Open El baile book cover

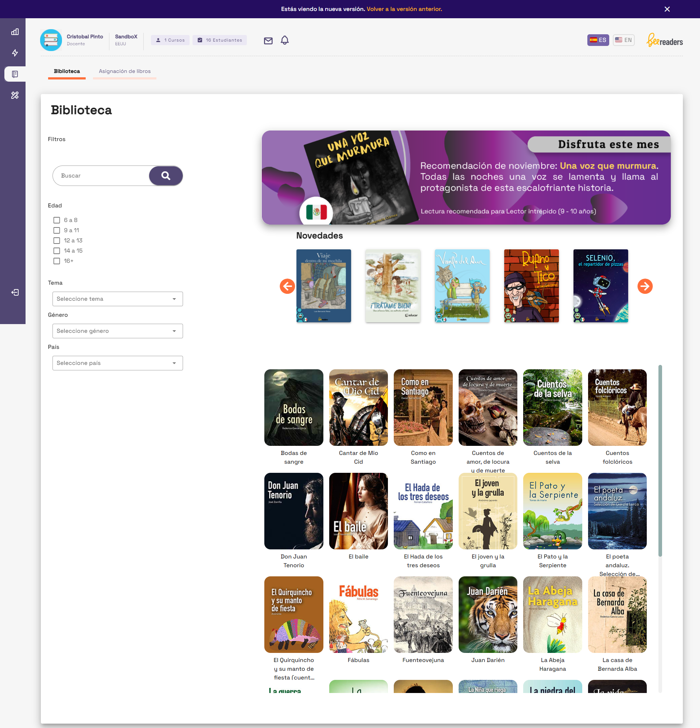[358, 511]
